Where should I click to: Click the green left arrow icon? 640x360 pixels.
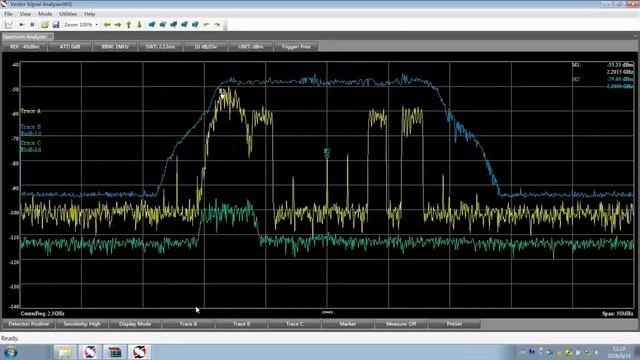(107, 25)
